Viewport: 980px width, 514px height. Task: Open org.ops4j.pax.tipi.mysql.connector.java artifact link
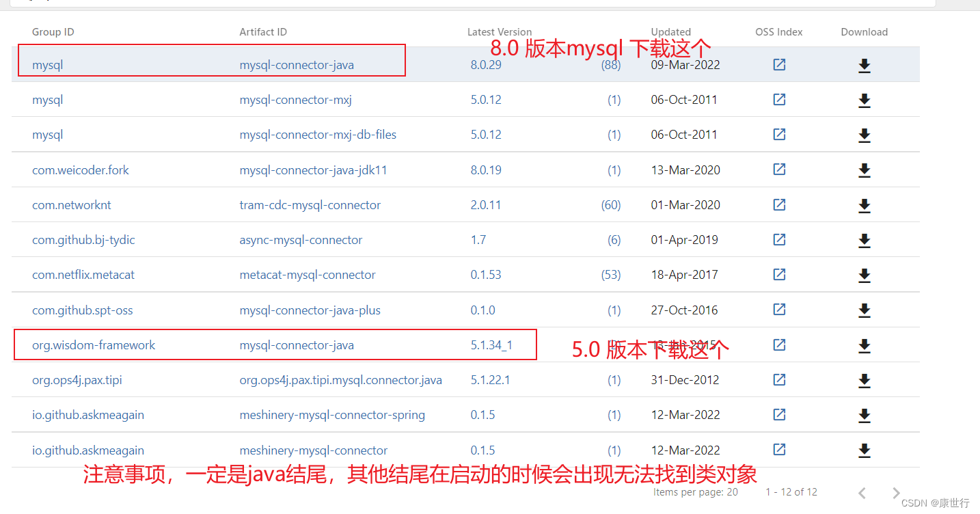340,380
